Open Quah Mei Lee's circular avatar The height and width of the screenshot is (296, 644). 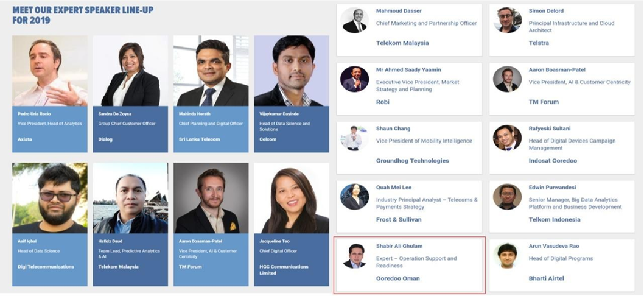[x=354, y=197]
